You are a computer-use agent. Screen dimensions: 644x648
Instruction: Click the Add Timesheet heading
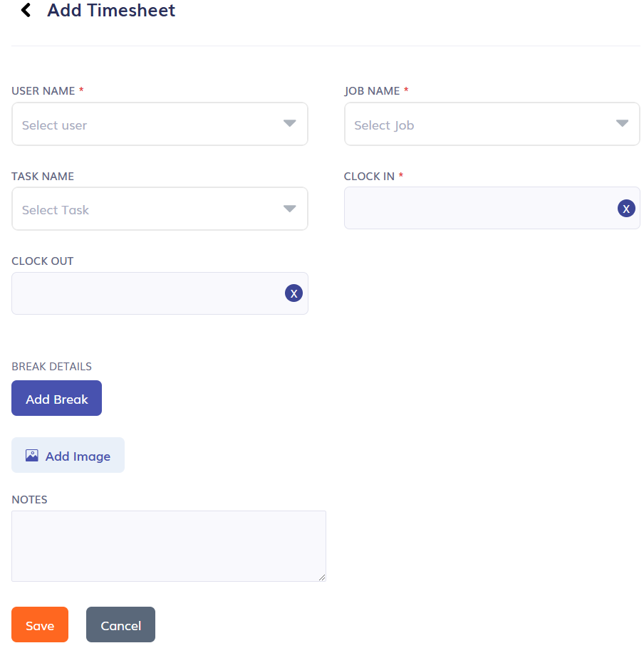pos(111,10)
